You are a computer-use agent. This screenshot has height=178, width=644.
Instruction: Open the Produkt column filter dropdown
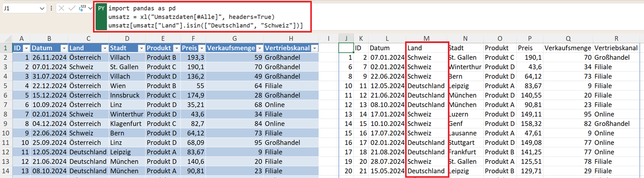coord(176,48)
